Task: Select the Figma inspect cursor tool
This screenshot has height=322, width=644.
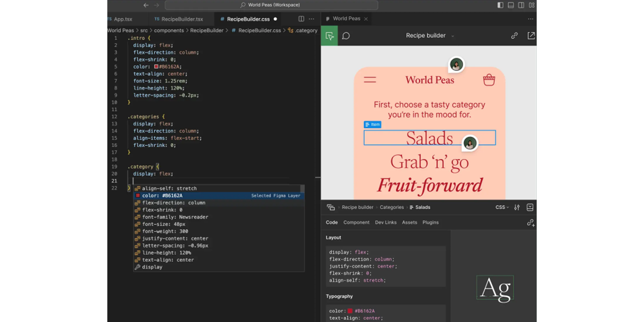Action: (x=330, y=36)
